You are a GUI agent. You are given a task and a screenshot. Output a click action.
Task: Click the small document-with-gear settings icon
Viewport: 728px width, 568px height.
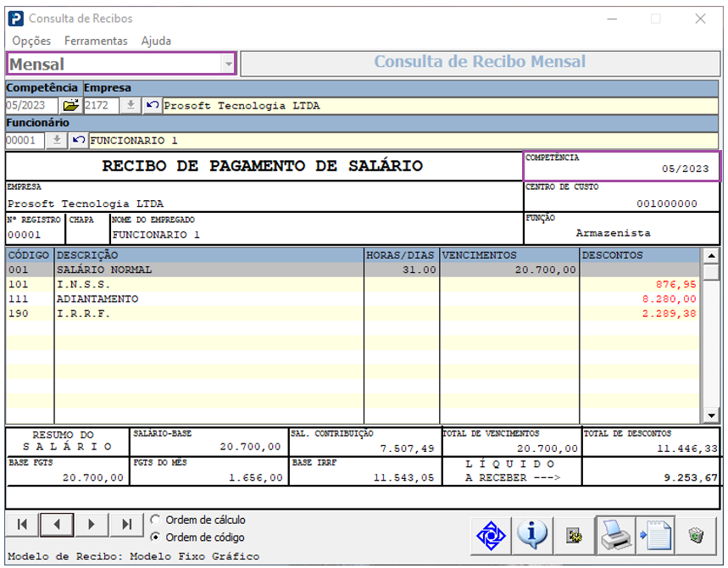pos(574,536)
